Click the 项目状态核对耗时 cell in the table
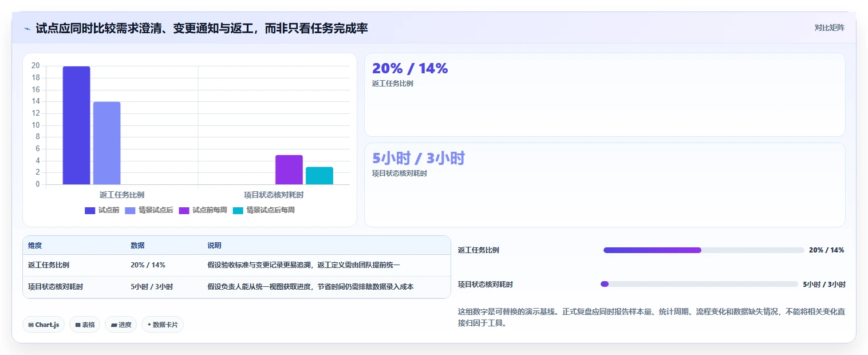This screenshot has height=355, width=868. [x=56, y=287]
